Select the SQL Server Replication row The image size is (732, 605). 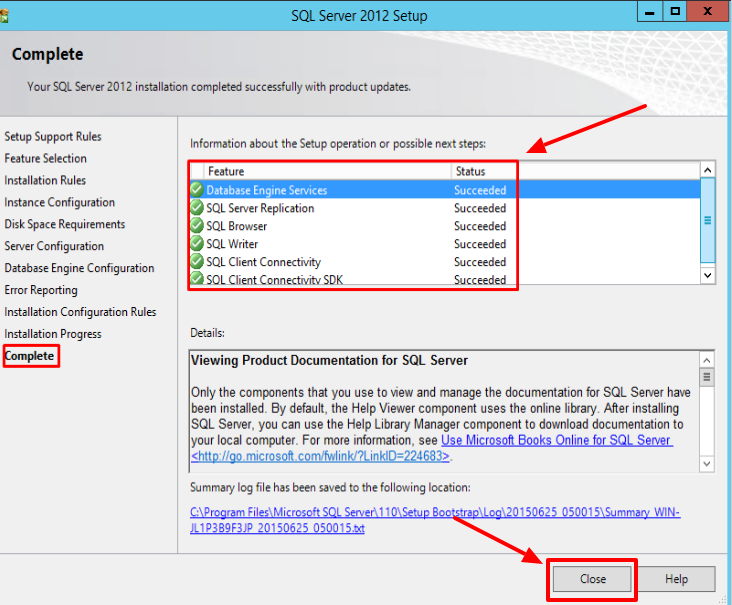point(445,208)
